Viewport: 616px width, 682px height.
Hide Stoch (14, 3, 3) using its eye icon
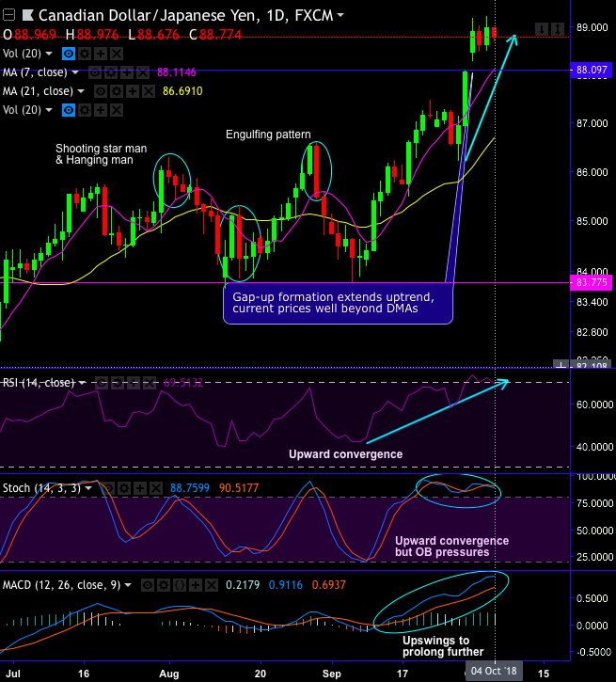coord(108,488)
